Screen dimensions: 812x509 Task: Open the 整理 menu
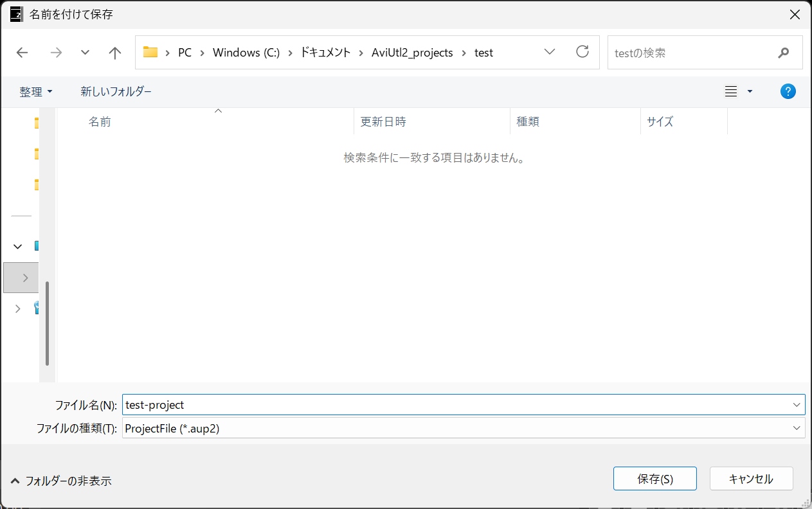(x=35, y=92)
